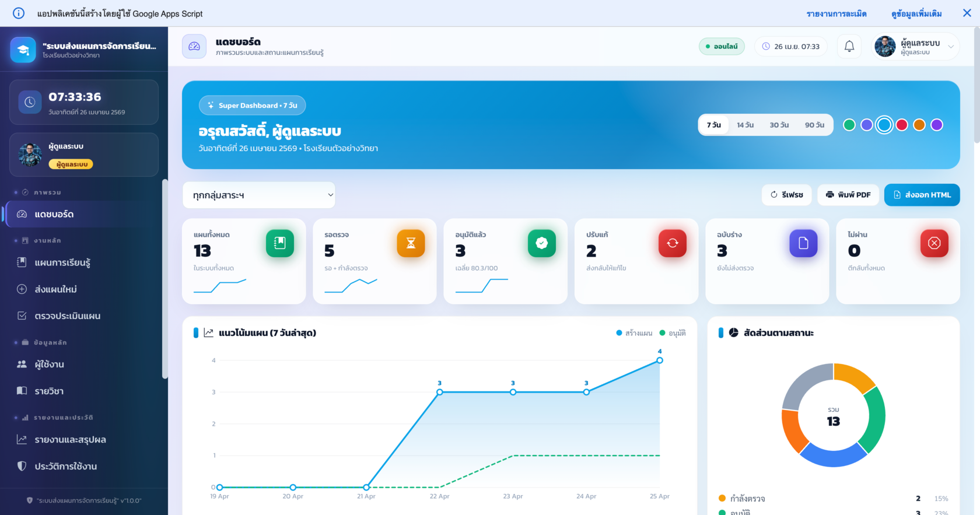Toggle the สร้างแผน series in chart legend
The width and height of the screenshot is (980, 515).
[635, 333]
